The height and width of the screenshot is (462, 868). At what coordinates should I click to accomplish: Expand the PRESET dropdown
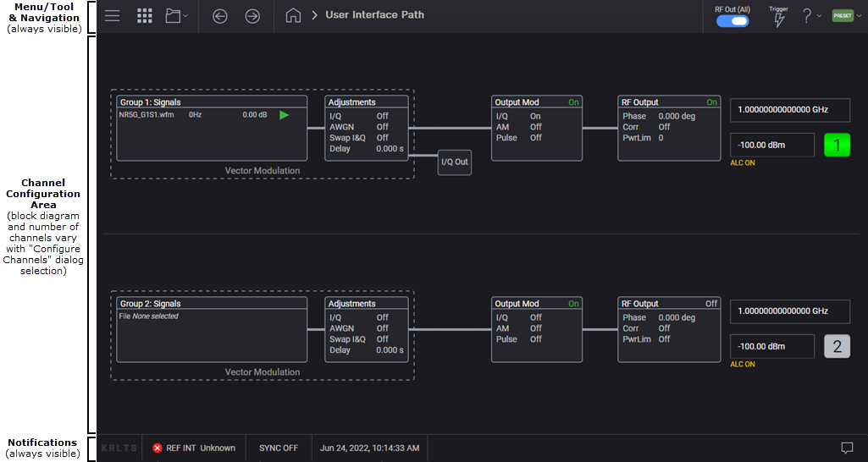click(x=844, y=16)
